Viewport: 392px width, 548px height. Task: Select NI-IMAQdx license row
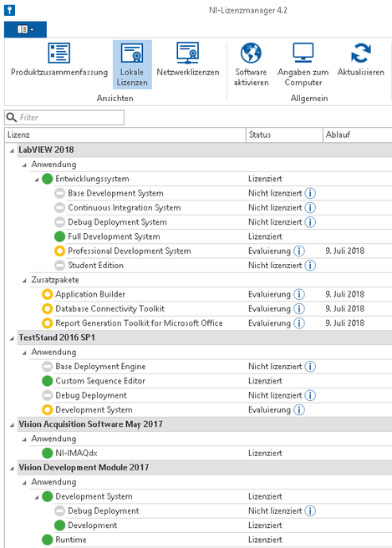pos(216,453)
